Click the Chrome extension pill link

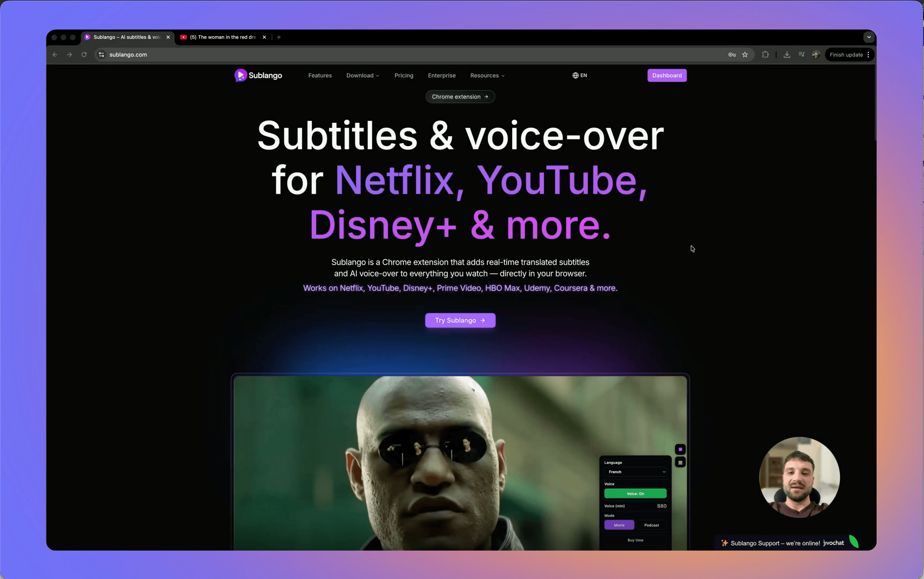(460, 96)
